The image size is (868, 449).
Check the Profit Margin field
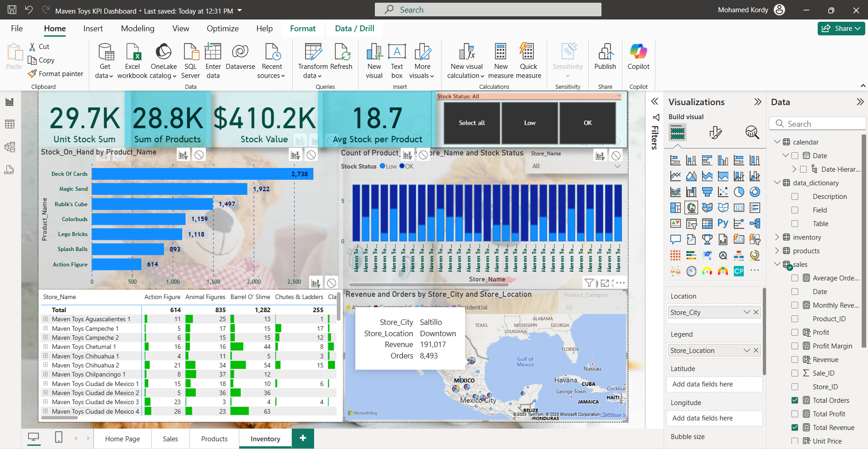795,346
